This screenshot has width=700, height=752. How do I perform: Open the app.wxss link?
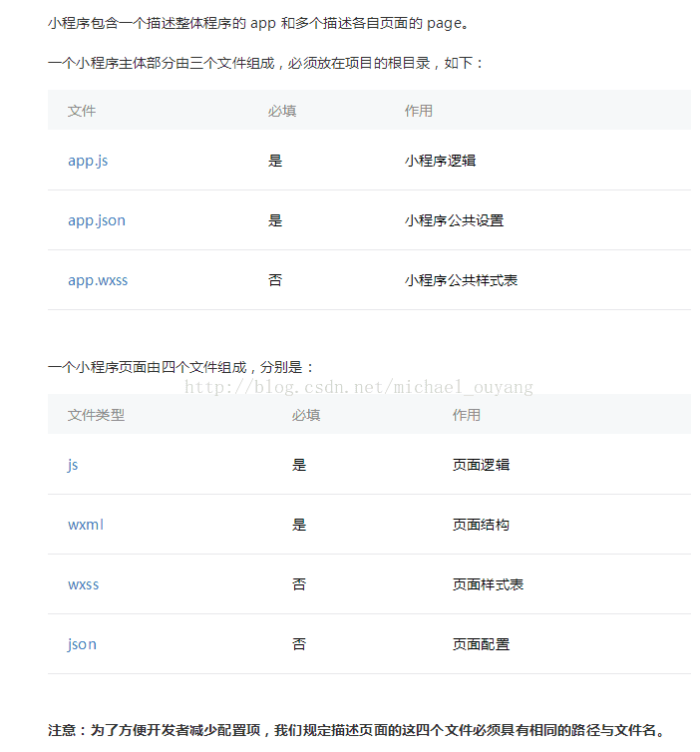[98, 280]
